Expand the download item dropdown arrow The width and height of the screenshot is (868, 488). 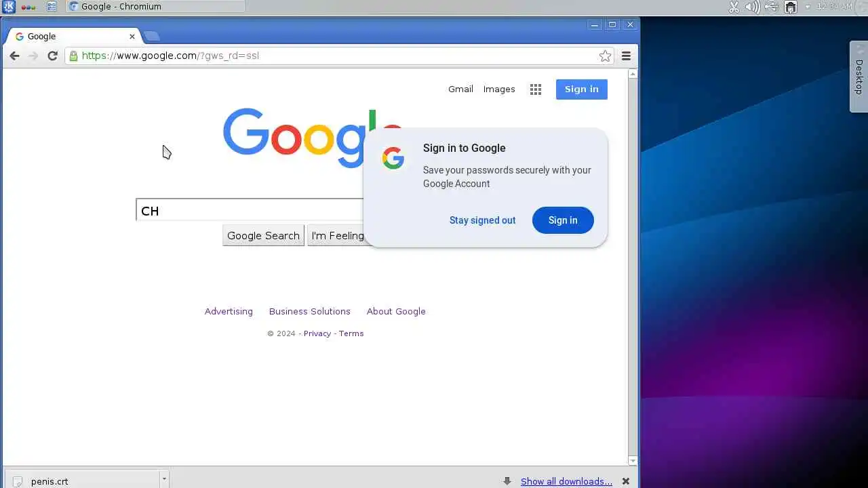click(x=163, y=479)
